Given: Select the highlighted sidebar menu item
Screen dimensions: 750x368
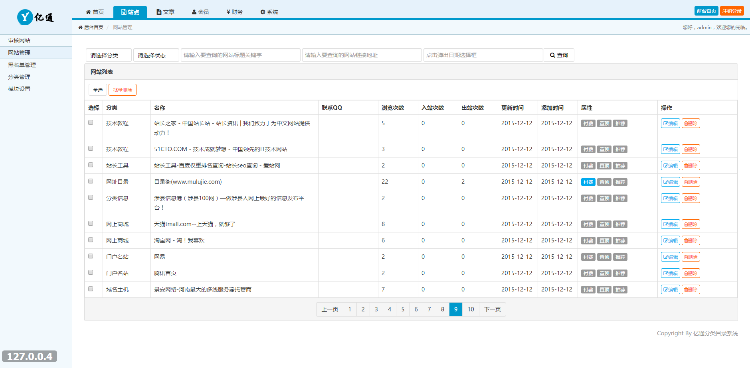Looking at the screenshot, I should coord(36,52).
